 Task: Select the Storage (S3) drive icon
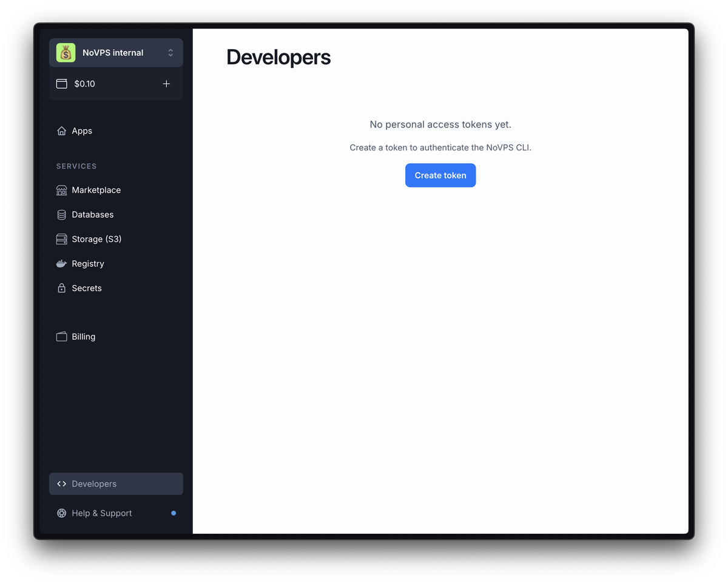tap(61, 240)
